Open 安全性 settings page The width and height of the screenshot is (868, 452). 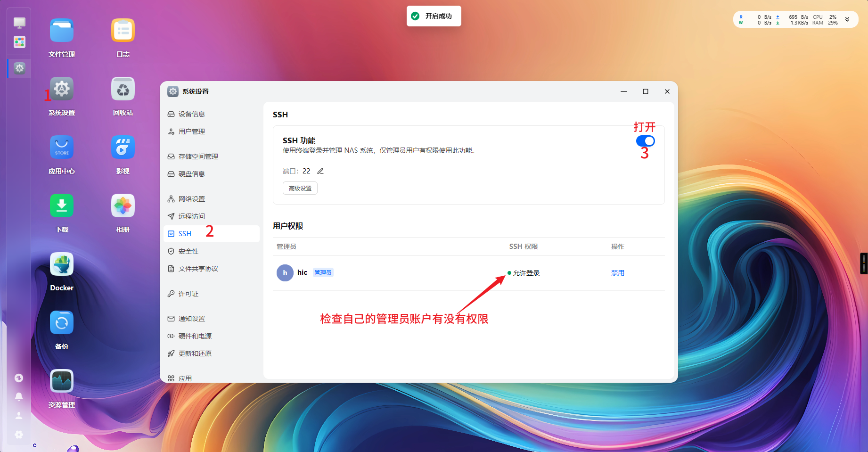(x=212, y=251)
